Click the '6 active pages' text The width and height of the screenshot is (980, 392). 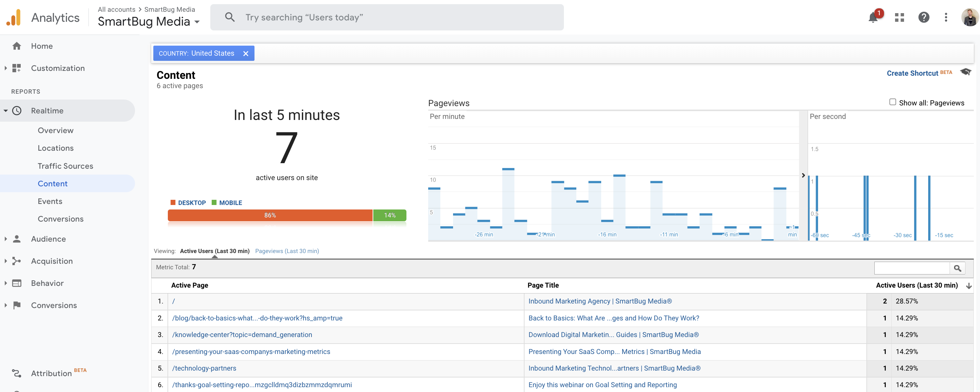click(x=180, y=86)
